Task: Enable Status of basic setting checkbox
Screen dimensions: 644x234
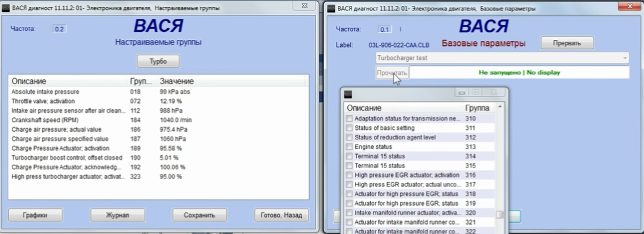Action: pos(349,128)
